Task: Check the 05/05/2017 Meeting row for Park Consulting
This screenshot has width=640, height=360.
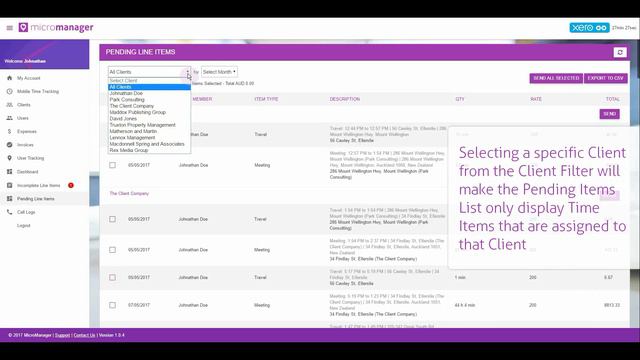Action: [x=112, y=165]
